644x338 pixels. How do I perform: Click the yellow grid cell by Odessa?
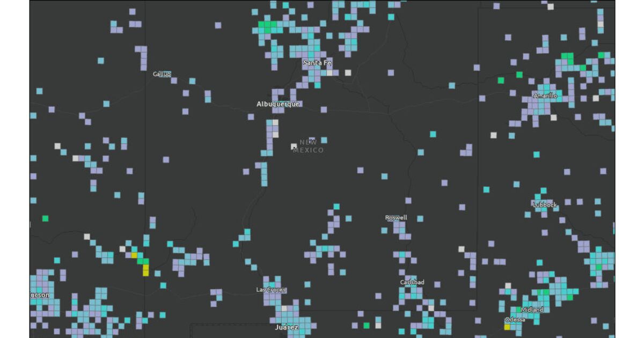(507, 326)
